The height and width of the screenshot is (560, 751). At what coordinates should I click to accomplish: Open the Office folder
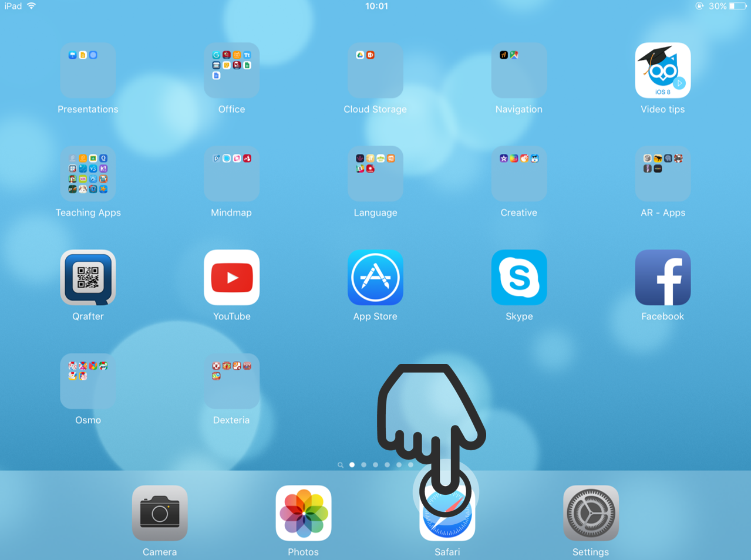coord(231,70)
